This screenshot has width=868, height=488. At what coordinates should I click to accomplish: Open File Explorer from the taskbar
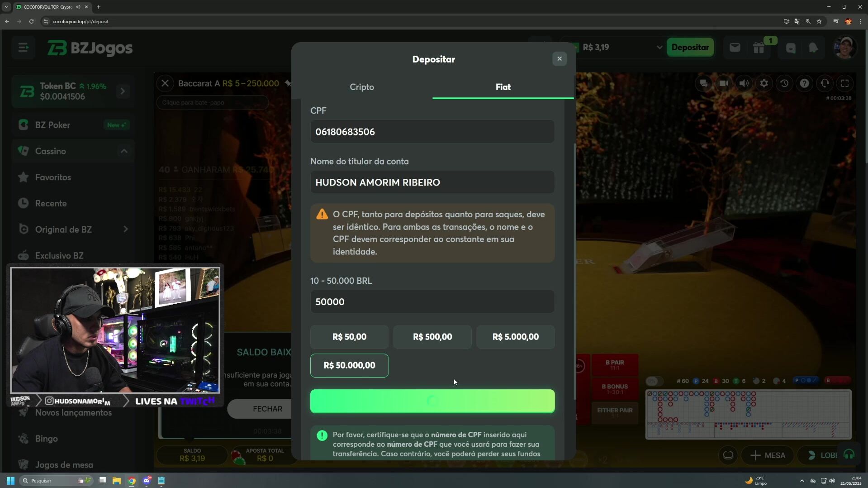(x=117, y=481)
